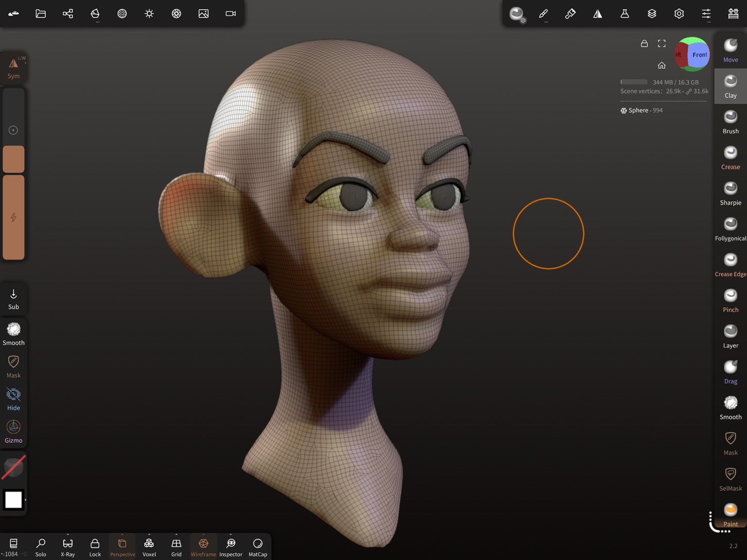The image size is (747, 560).
Task: Select the Drag tool
Action: 730,372
